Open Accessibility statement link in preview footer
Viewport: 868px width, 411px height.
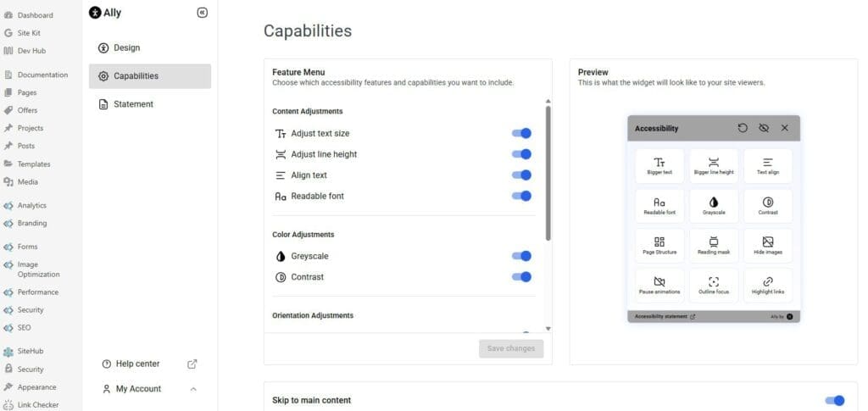[665, 317]
